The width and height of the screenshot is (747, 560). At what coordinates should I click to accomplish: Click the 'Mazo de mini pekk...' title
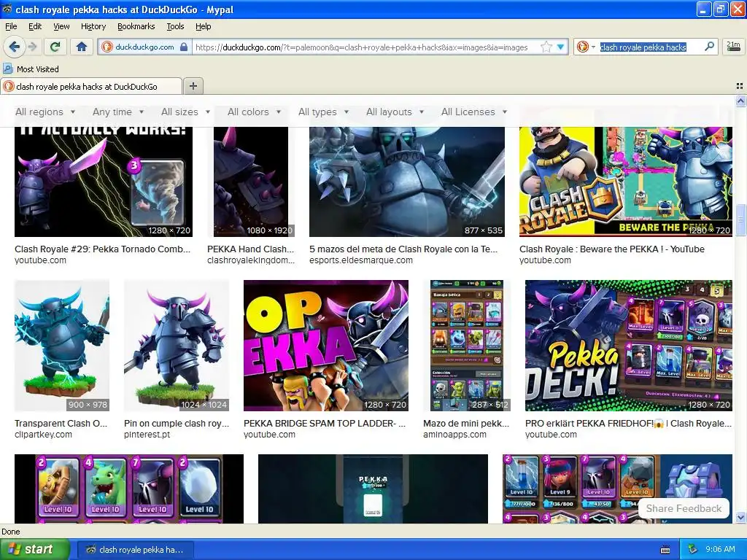pyautogui.click(x=466, y=424)
